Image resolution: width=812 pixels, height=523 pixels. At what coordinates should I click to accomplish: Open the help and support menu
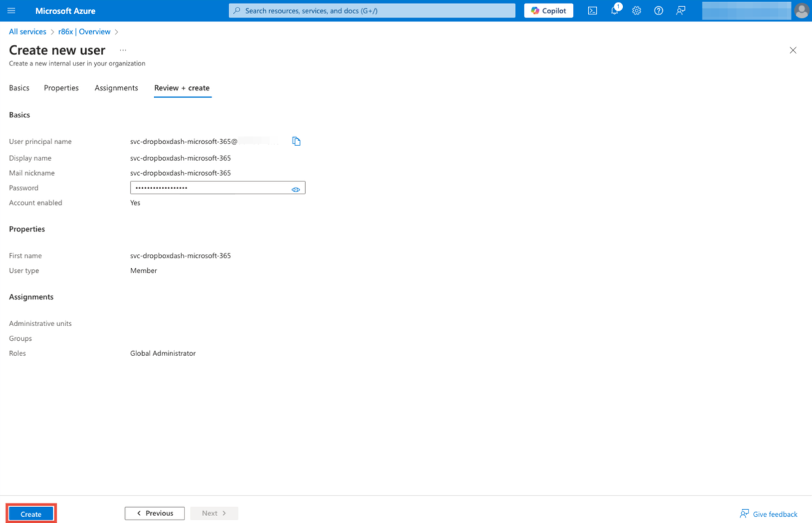click(658, 10)
